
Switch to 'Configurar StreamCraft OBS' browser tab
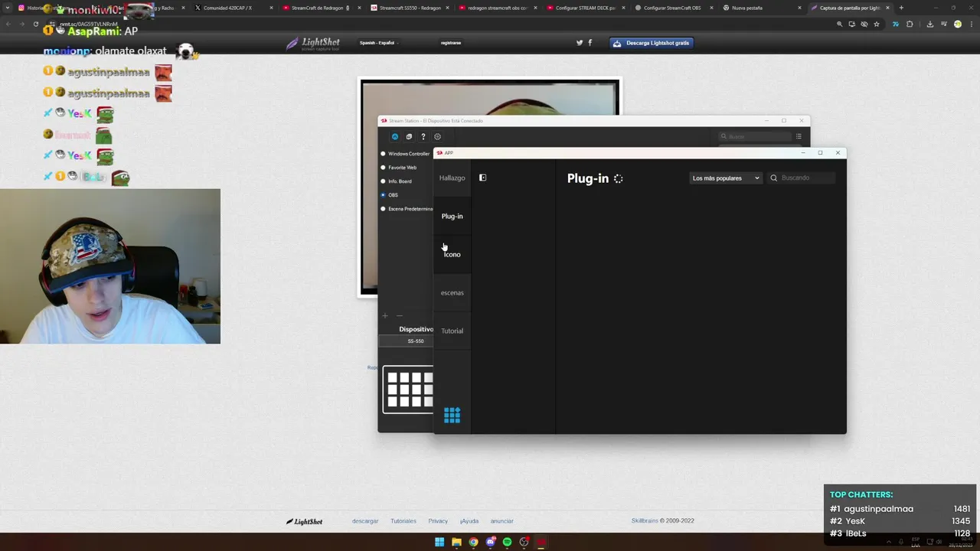point(673,8)
